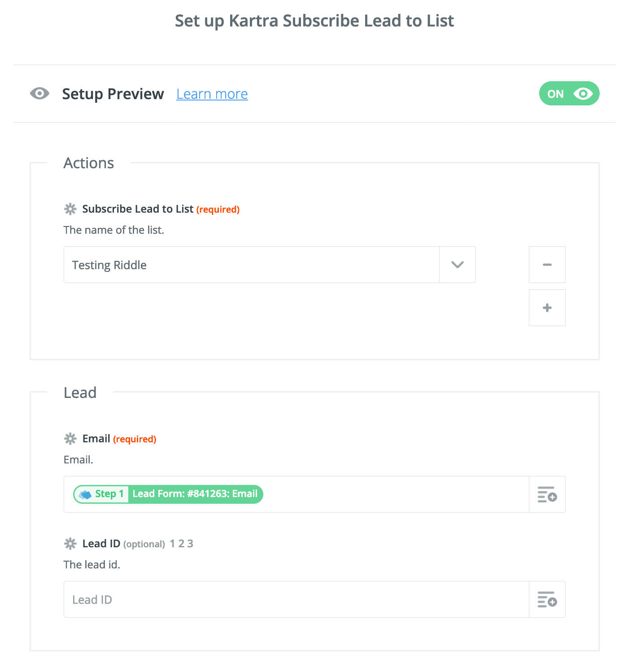Image resolution: width=628 pixels, height=672 pixels.
Task: Open the Learn more link
Action: 212,94
